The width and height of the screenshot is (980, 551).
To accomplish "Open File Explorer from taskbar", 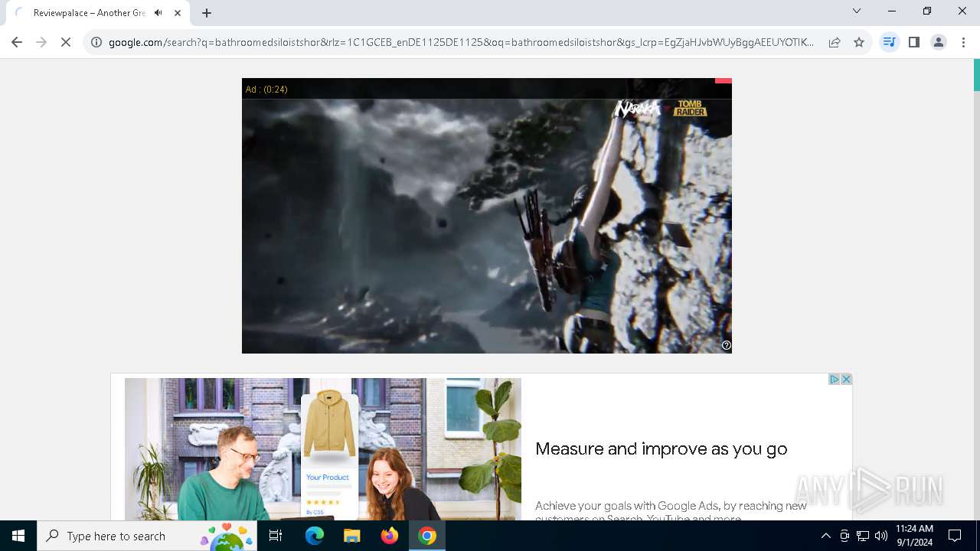I will [352, 536].
